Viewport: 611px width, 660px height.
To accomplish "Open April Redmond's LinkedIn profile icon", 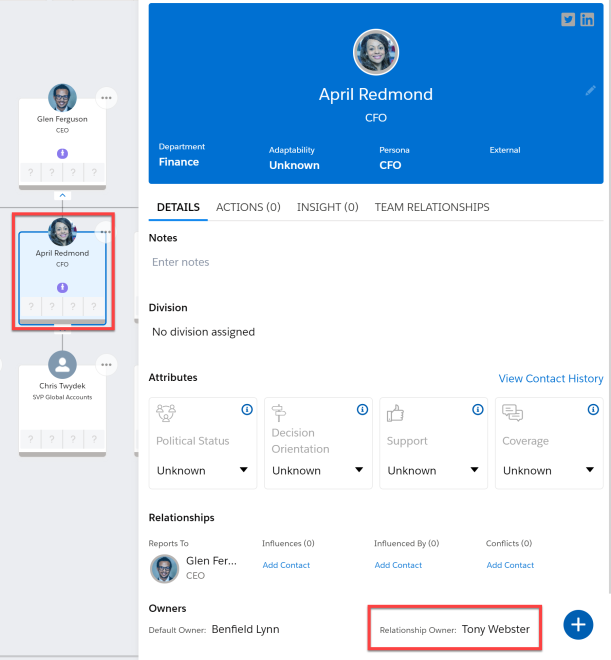I will click(587, 19).
